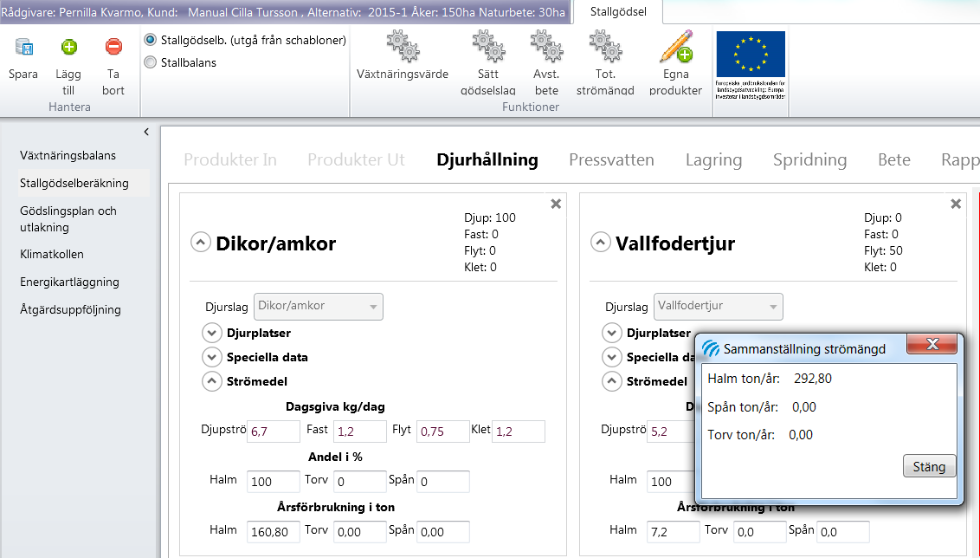980x558 pixels.
Task: Expand Djurplatser under Dikor/amkor
Action: [x=212, y=333]
